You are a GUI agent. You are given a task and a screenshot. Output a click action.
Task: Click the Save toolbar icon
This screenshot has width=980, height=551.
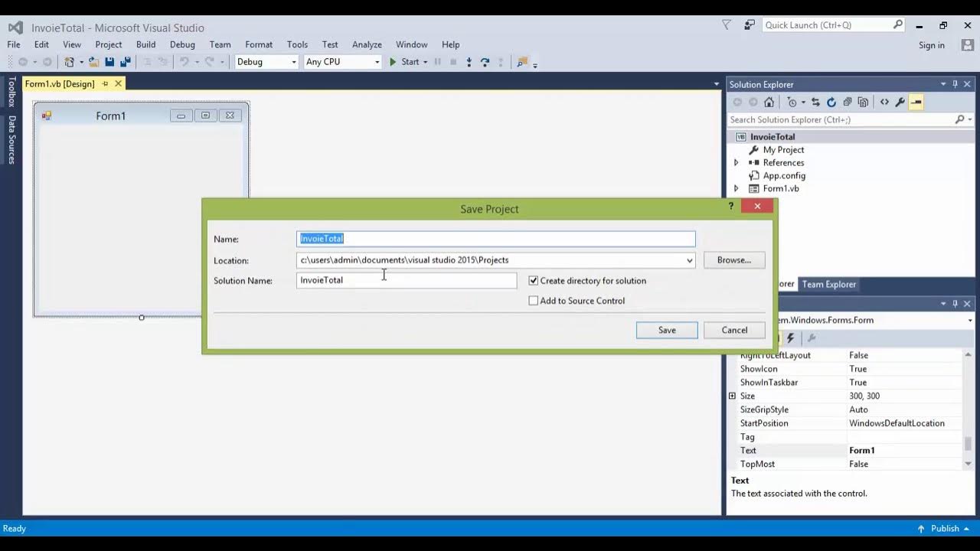coord(109,62)
